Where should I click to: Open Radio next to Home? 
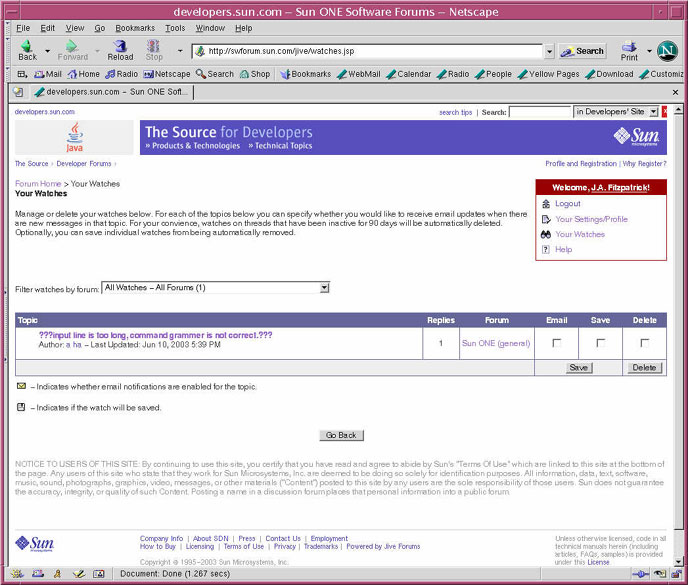[x=122, y=74]
